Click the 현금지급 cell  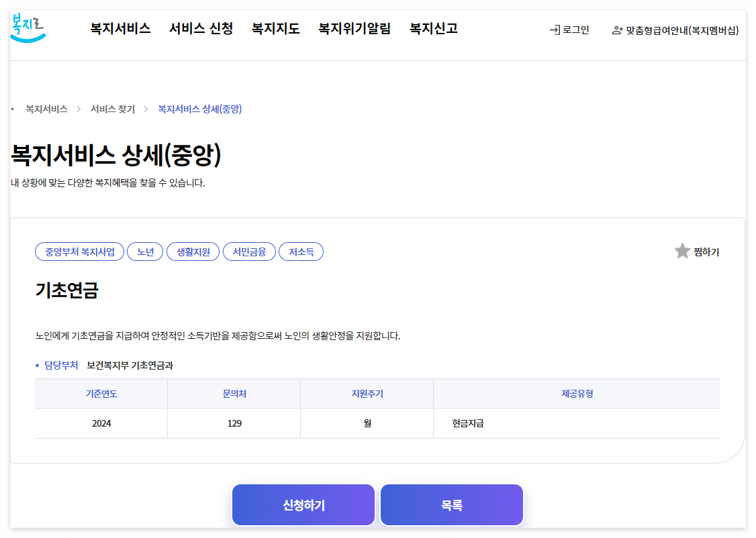[x=577, y=423]
